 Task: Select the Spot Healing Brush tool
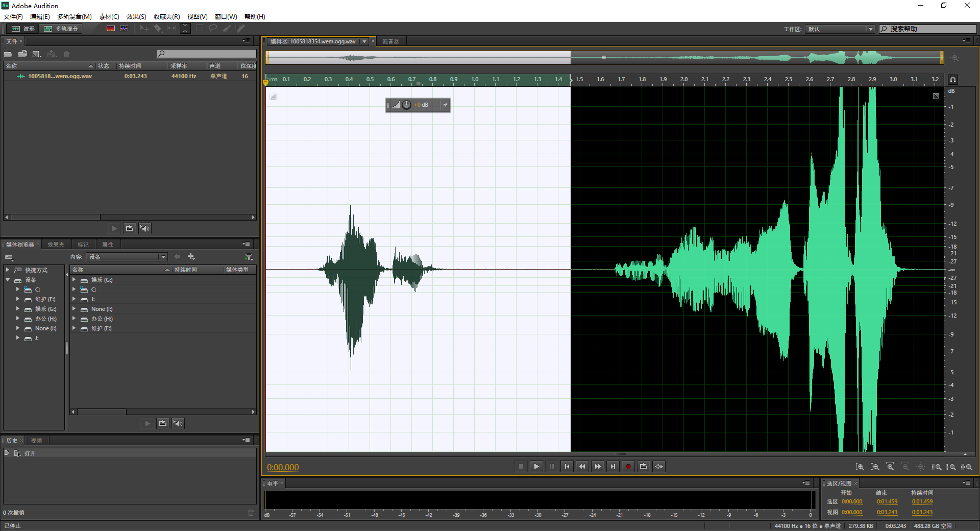click(x=240, y=29)
